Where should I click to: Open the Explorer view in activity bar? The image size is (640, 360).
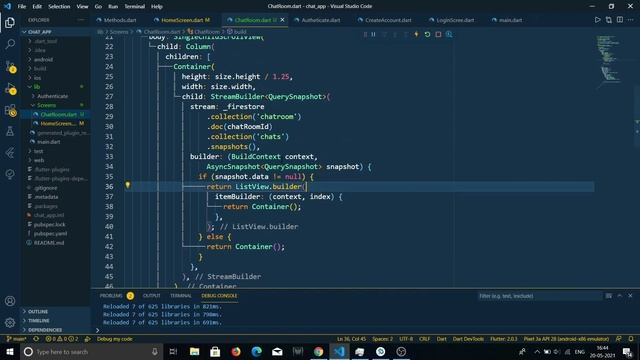click(x=10, y=22)
